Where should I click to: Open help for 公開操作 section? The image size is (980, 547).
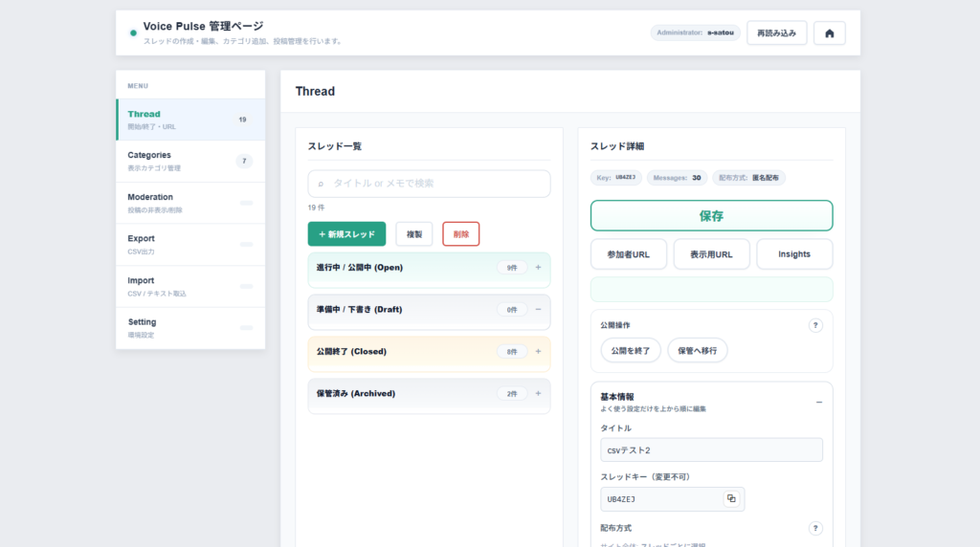pyautogui.click(x=815, y=325)
